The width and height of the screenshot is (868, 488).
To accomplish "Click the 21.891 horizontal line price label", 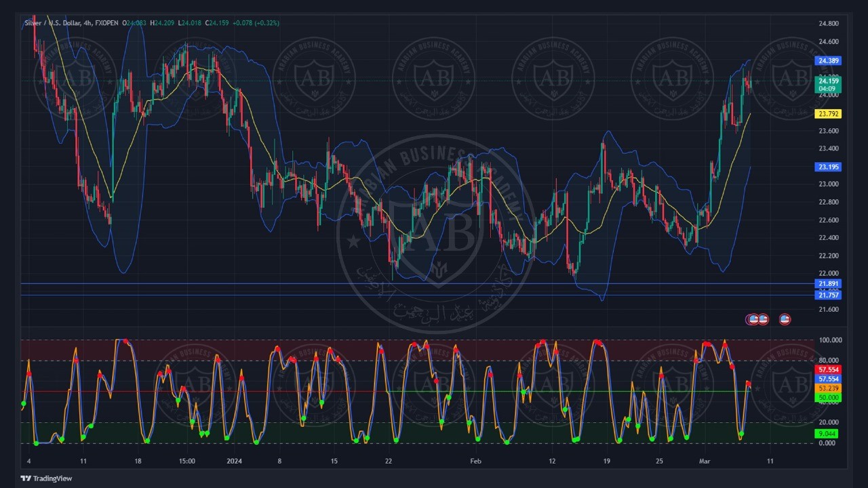I will tap(829, 284).
